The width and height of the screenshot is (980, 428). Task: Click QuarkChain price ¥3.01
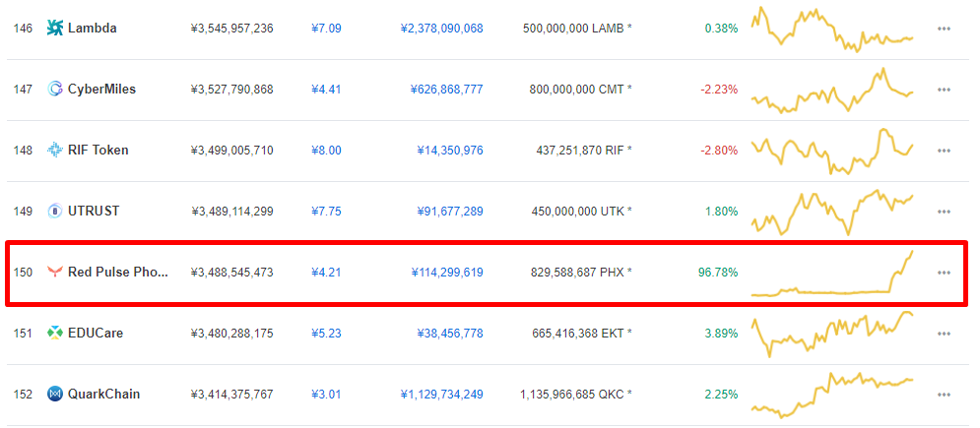pos(326,395)
